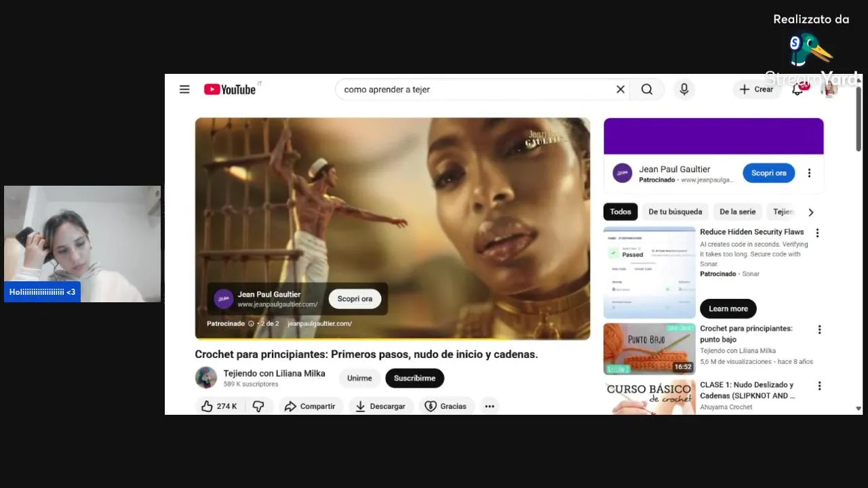Select the 'Todos' filter chip

coord(620,211)
